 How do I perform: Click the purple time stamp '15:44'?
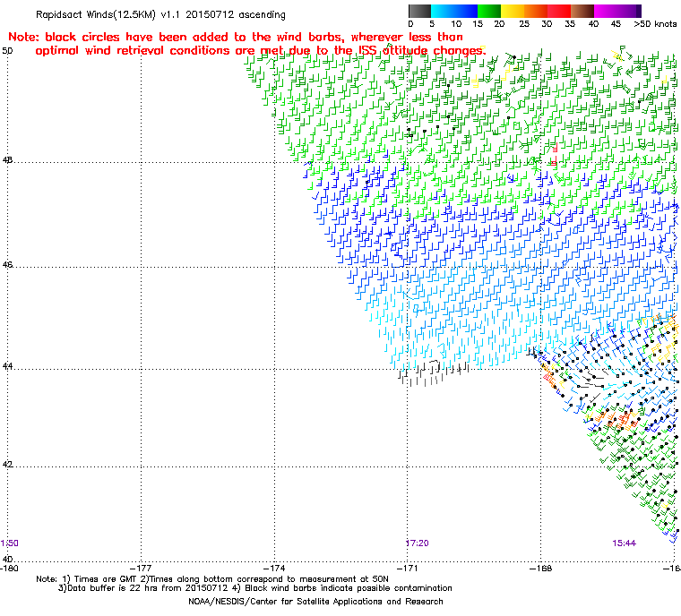(625, 543)
